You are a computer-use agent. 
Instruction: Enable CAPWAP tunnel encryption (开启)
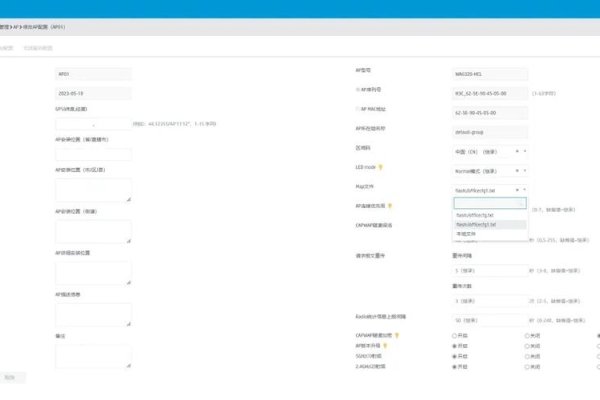[454, 336]
